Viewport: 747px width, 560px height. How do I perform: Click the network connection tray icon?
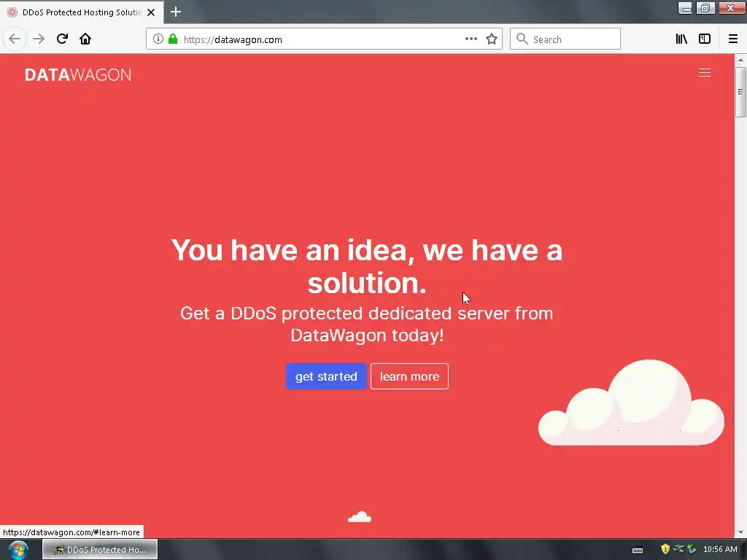(678, 549)
